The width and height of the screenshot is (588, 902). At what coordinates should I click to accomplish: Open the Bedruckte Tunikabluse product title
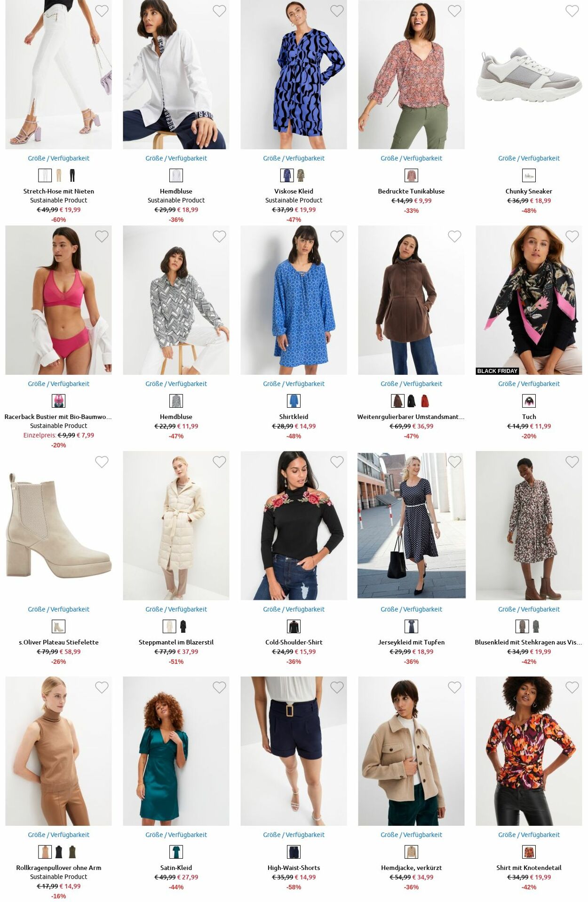click(x=411, y=191)
